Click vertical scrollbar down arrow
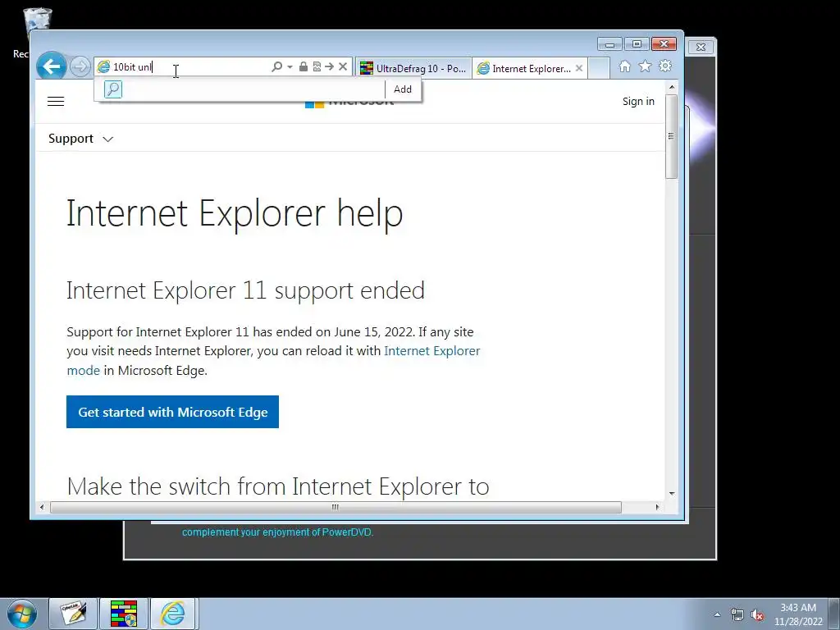Viewport: 840px width, 630px height. [x=672, y=494]
